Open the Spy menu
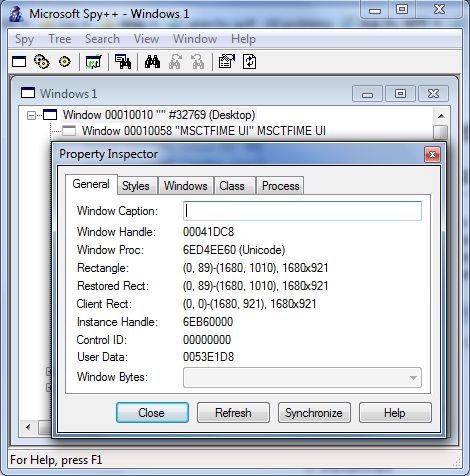Screen dimensions: 470x476 pyautogui.click(x=24, y=39)
